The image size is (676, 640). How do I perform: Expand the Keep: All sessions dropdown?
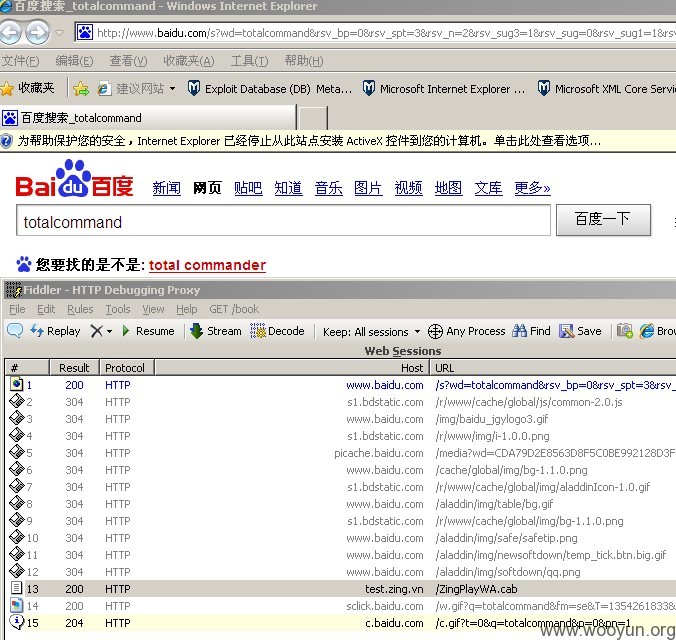(x=417, y=332)
